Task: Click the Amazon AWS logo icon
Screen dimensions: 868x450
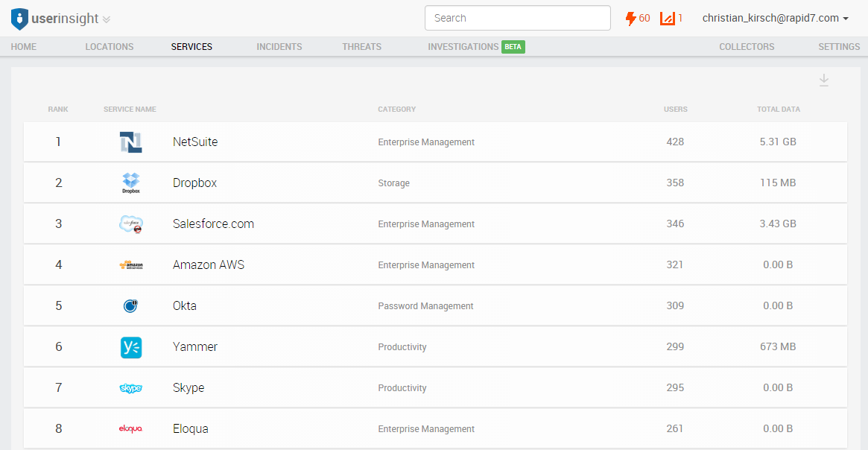Action: [x=131, y=265]
